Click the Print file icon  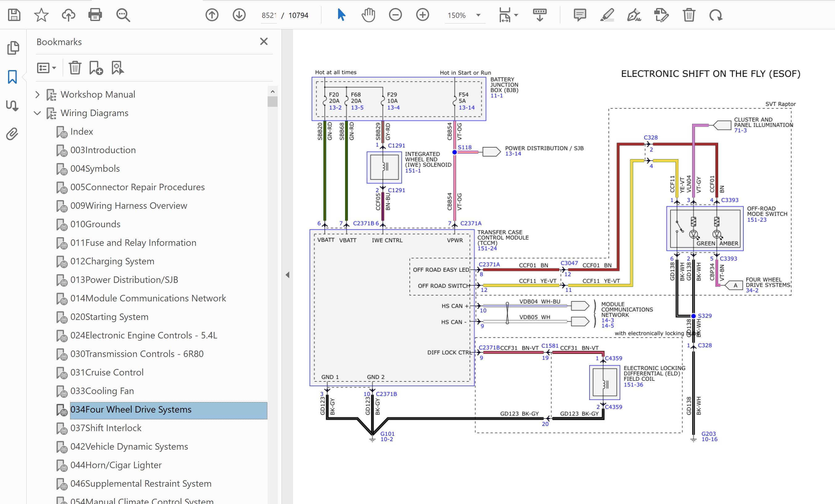pos(95,15)
